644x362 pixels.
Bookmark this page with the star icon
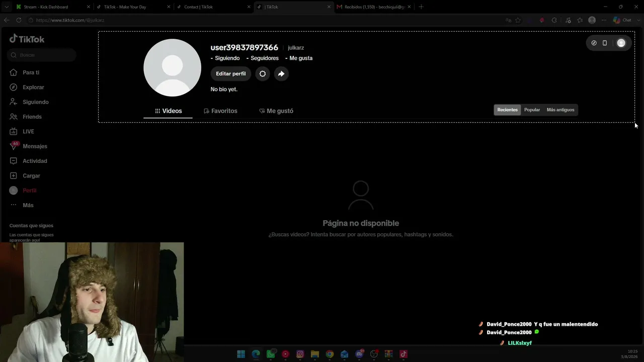[x=518, y=20]
